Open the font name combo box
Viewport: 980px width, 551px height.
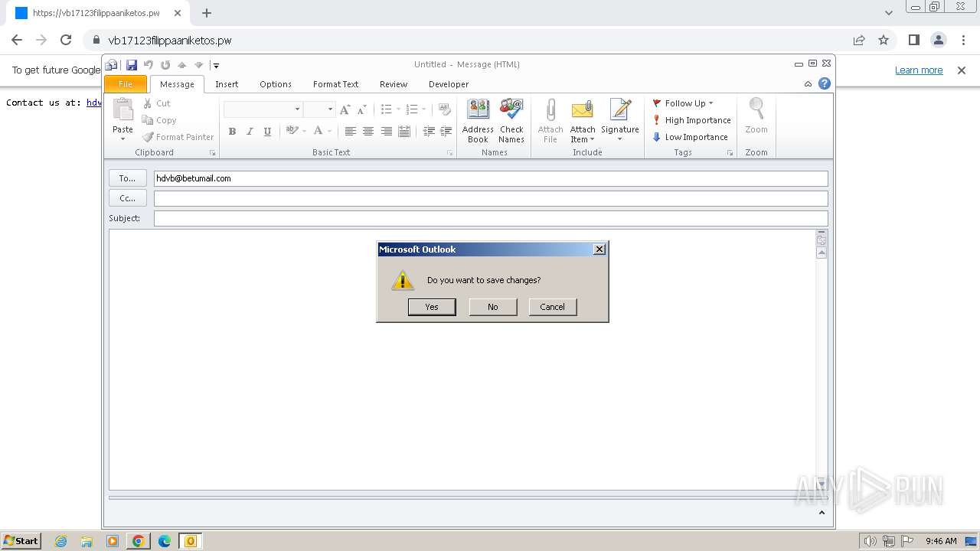coord(263,109)
